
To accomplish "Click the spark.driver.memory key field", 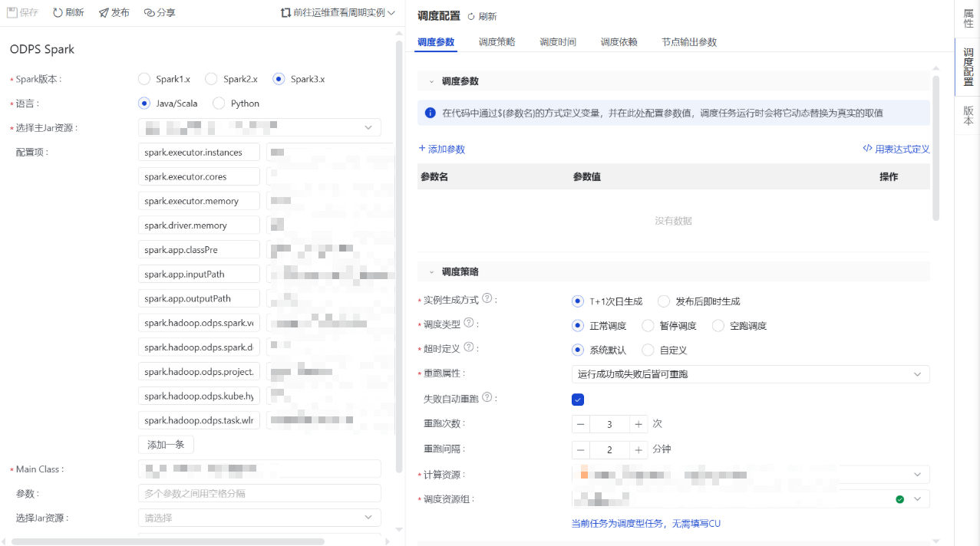I will coord(199,225).
